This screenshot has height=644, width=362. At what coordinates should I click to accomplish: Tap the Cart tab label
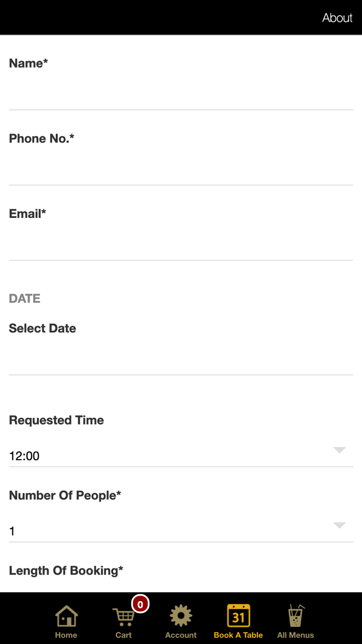click(x=124, y=635)
